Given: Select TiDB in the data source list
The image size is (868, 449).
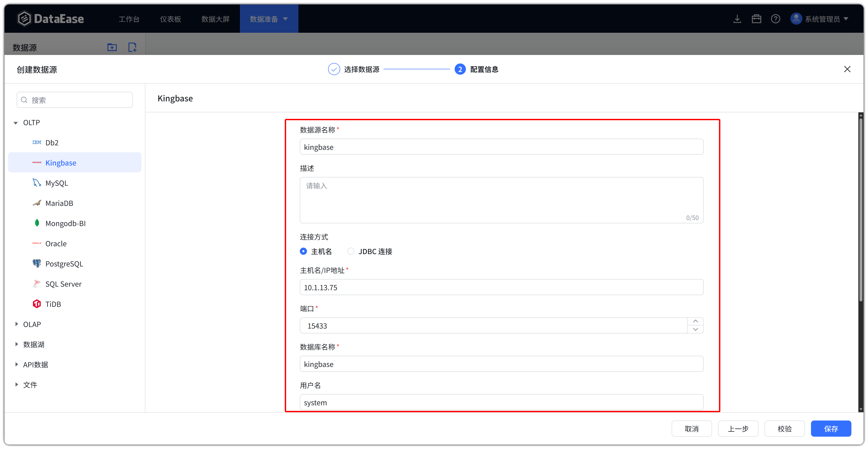Looking at the screenshot, I should [75, 304].
